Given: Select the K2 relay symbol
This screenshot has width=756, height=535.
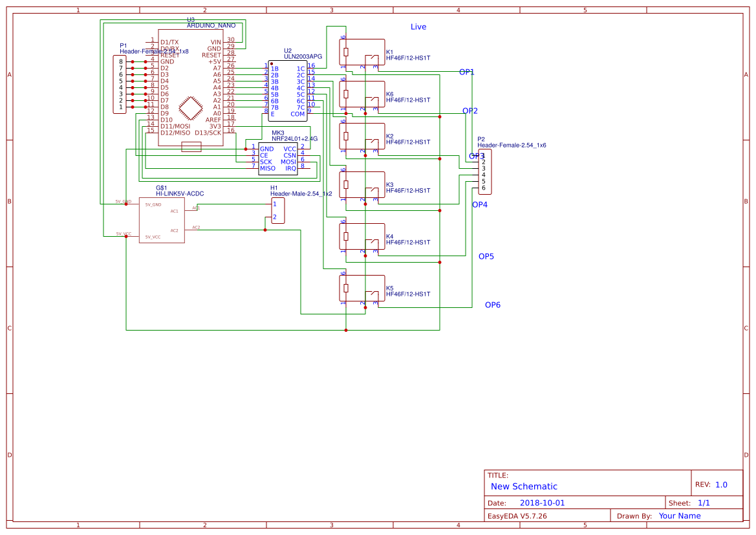Looking at the screenshot, I should point(362,136).
